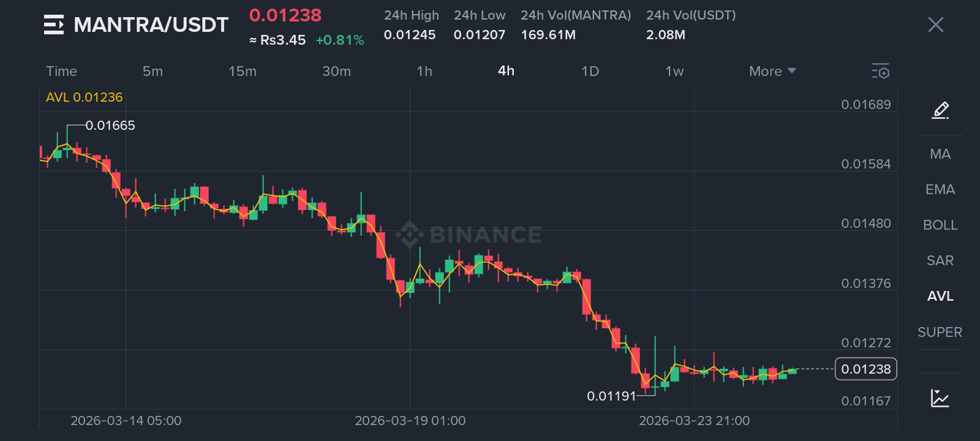Viewport: 980px width, 441px height.
Task: Toggle the BOLL indicator
Action: [940, 225]
